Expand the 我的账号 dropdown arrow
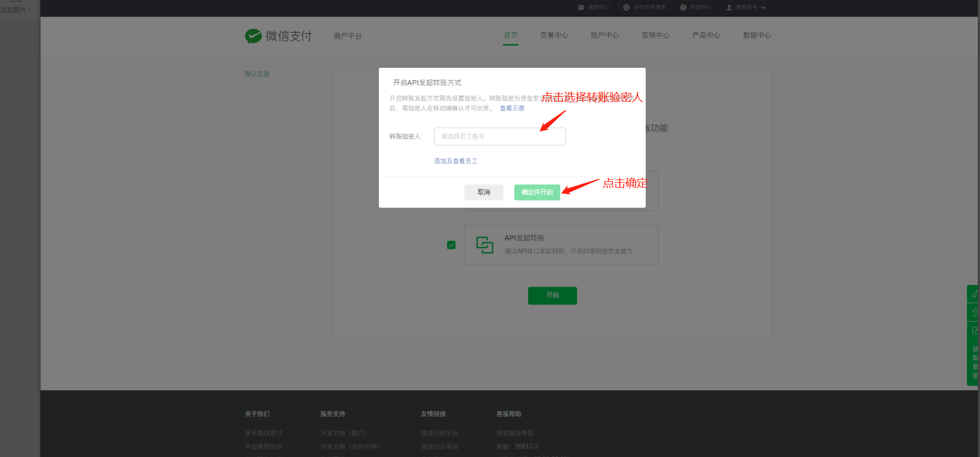The height and width of the screenshot is (457, 980). (763, 8)
